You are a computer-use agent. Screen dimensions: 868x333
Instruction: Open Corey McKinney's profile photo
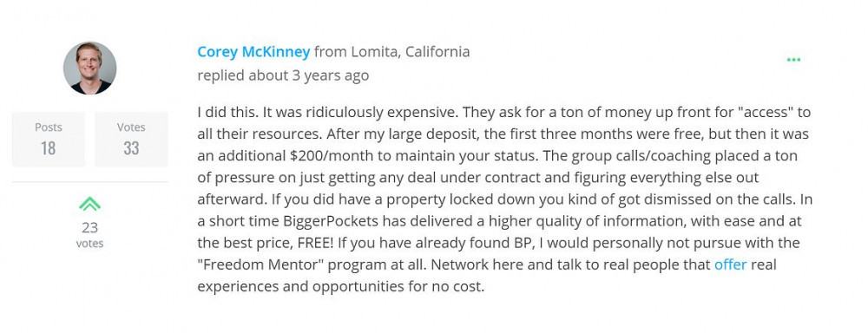[x=89, y=68]
